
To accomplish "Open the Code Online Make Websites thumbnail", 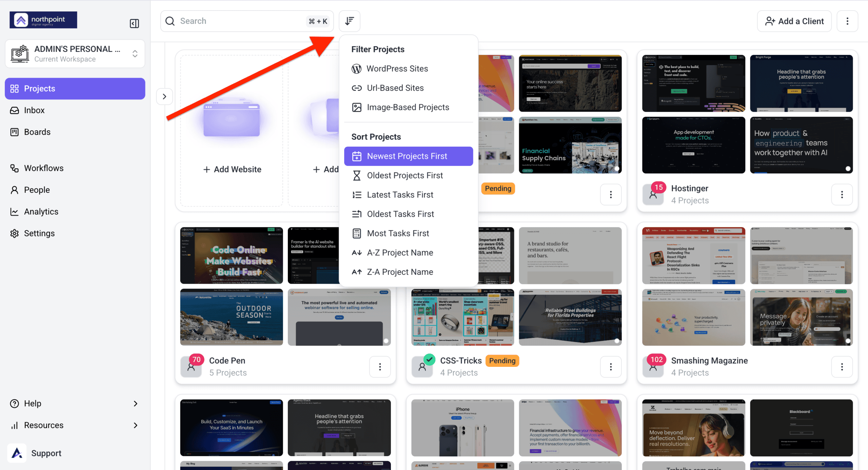I will click(x=232, y=256).
